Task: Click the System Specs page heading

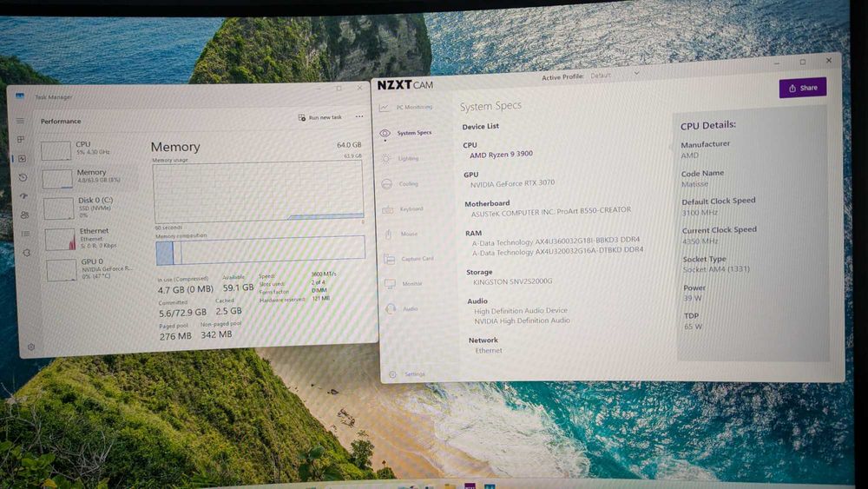Action: (x=490, y=106)
